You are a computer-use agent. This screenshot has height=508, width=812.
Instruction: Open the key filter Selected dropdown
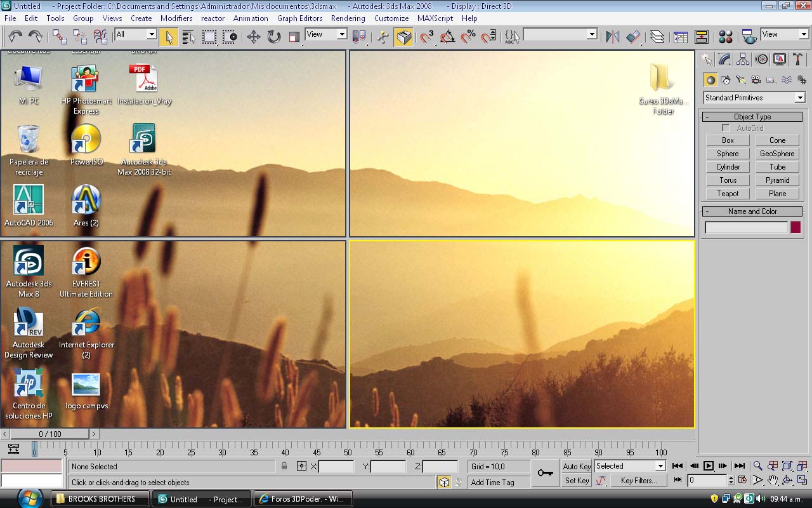(x=629, y=466)
